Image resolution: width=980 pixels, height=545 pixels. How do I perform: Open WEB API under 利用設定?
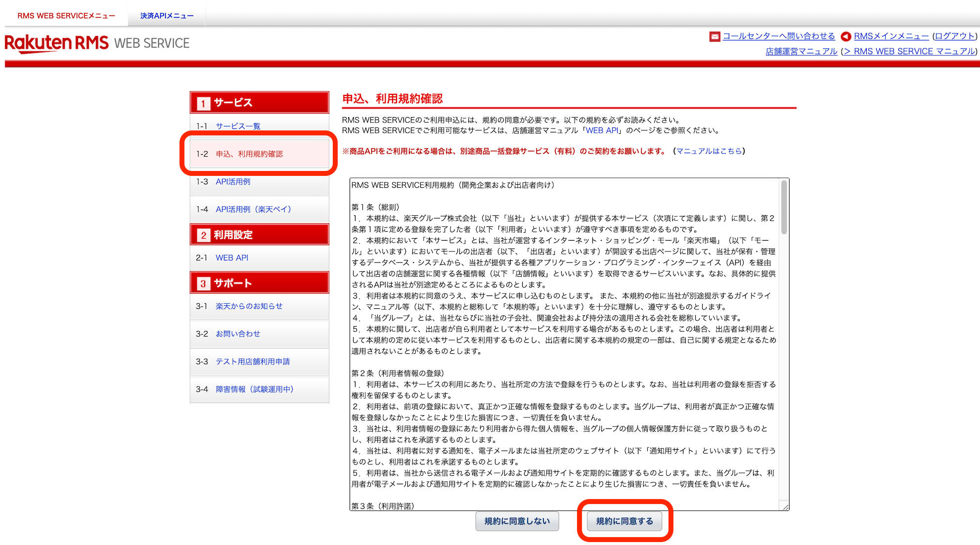[232, 258]
